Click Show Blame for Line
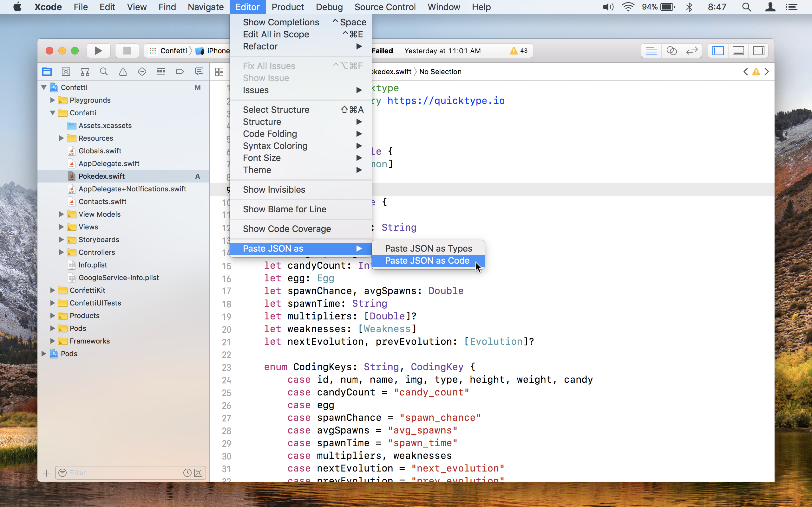 [285, 209]
